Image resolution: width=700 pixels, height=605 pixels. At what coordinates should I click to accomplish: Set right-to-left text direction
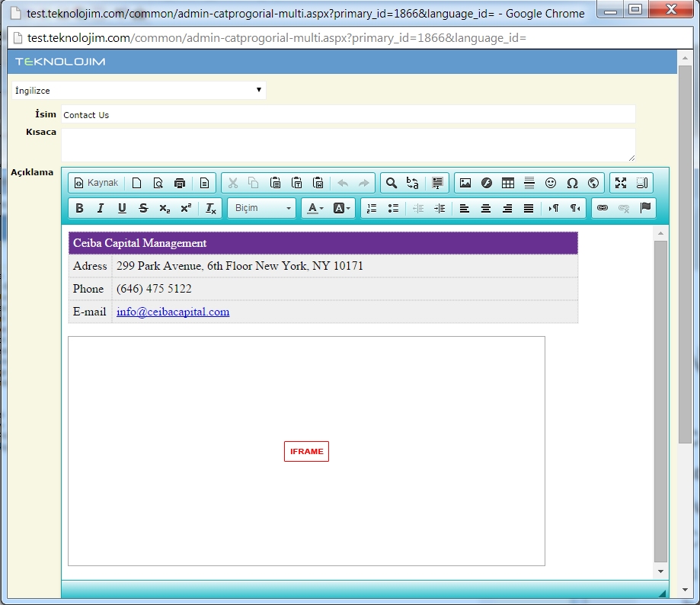click(x=575, y=208)
